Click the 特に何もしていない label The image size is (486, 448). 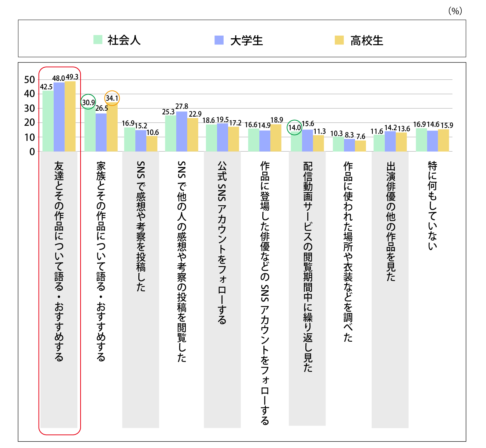(433, 206)
